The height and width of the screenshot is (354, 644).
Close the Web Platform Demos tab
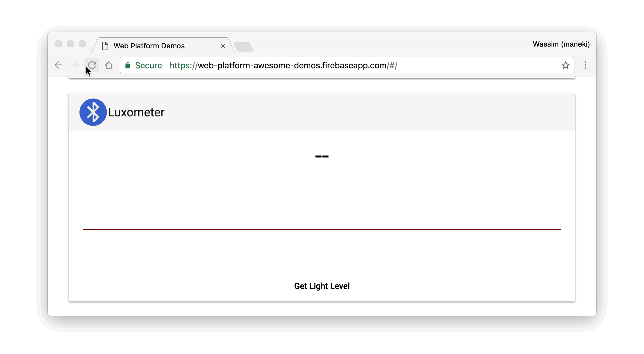(x=223, y=46)
